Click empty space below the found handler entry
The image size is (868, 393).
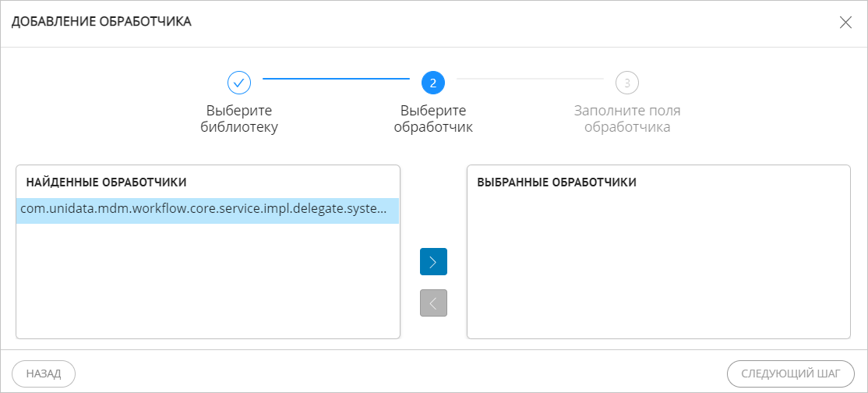click(x=207, y=281)
